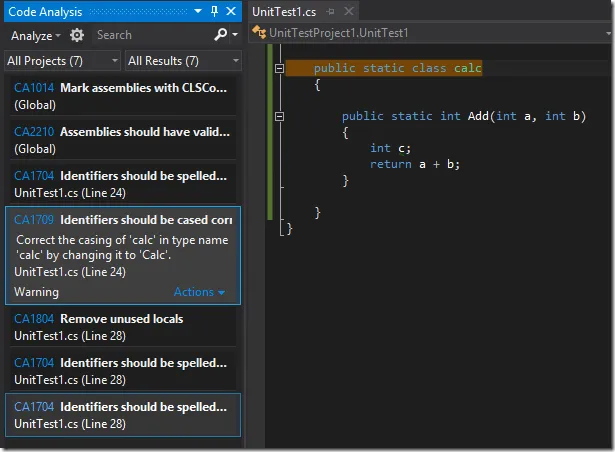Click the UnitTestProject1.UnitTest1 class icon
615x452 pixels.
click(259, 33)
